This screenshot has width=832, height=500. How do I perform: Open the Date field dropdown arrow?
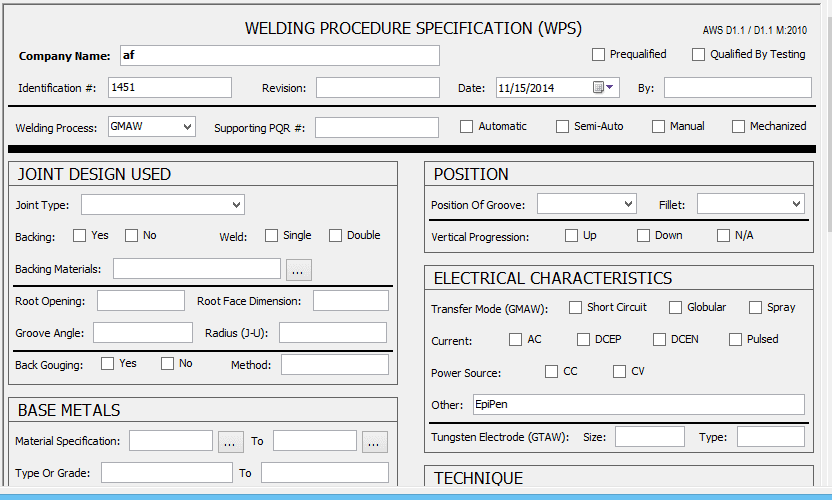click(610, 87)
